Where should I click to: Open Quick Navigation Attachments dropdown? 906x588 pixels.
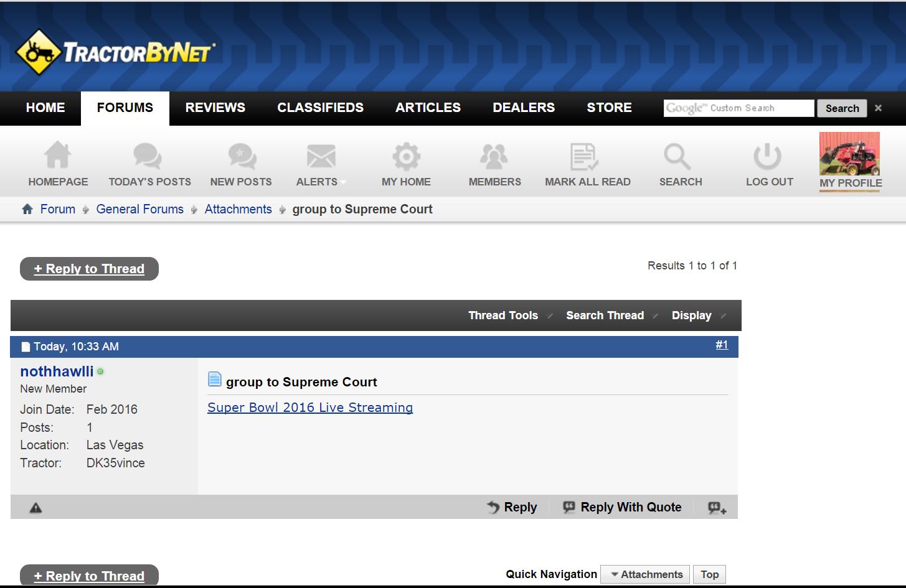pos(645,574)
